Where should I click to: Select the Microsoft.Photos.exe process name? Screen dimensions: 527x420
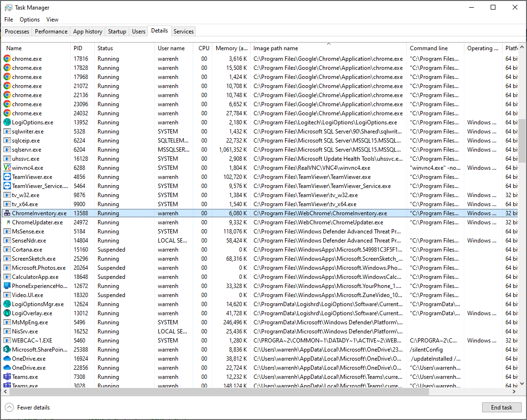click(39, 268)
